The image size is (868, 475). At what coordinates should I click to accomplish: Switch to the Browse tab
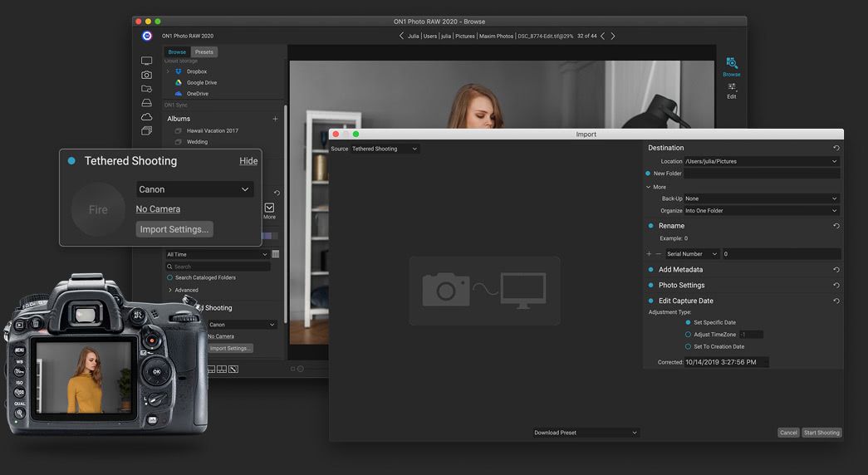[x=177, y=52]
